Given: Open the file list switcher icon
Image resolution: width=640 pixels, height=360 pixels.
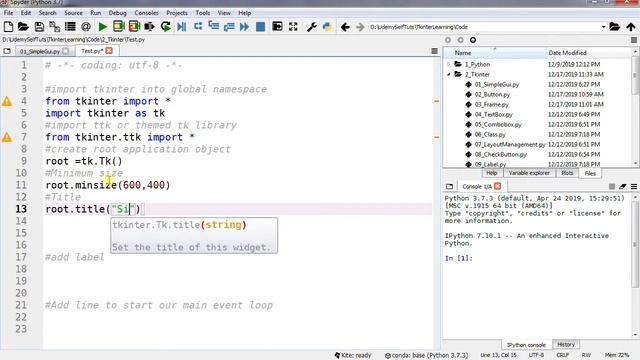Looking at the screenshot, I should click(70, 27).
